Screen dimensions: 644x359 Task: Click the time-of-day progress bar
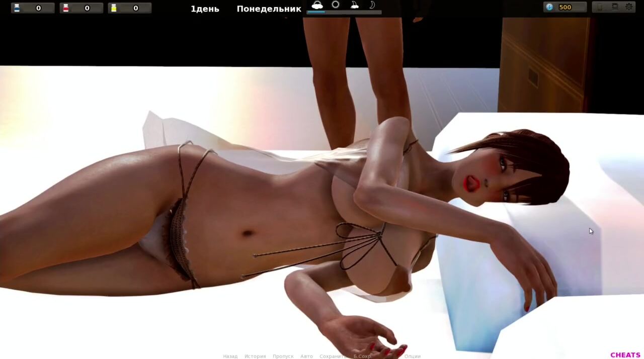point(344,12)
